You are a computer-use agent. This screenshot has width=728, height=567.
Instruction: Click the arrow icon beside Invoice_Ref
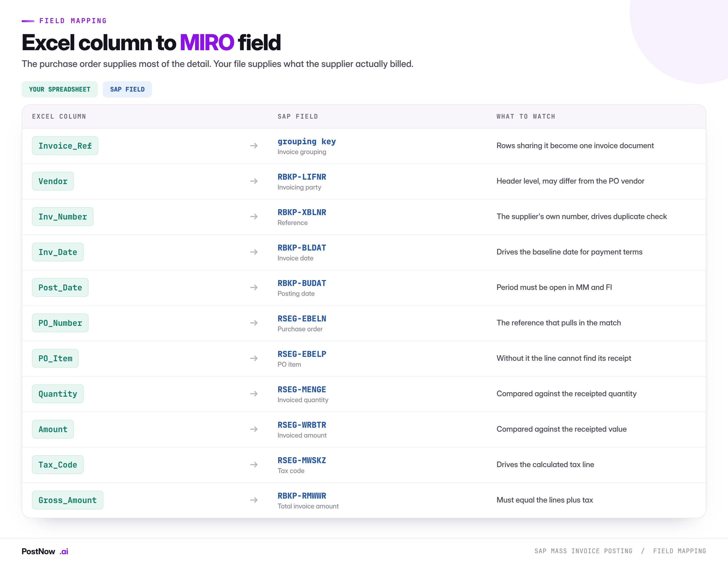coord(254,146)
